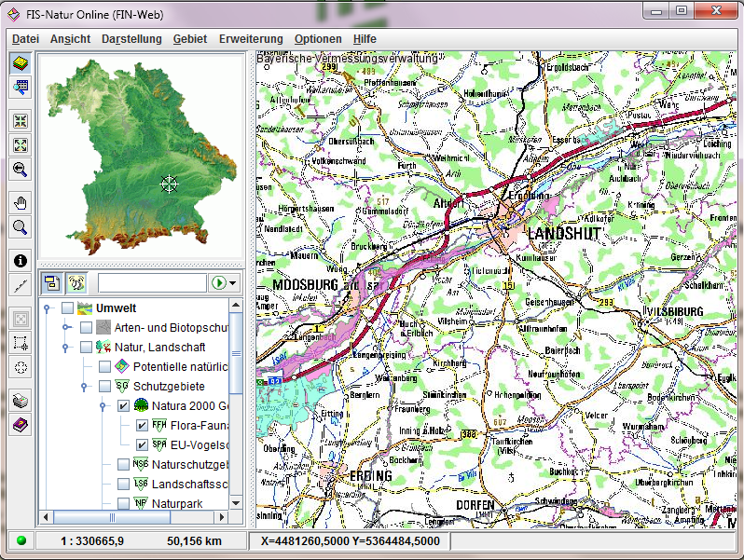
Task: Click the layer tree view icon
Action: (x=52, y=282)
